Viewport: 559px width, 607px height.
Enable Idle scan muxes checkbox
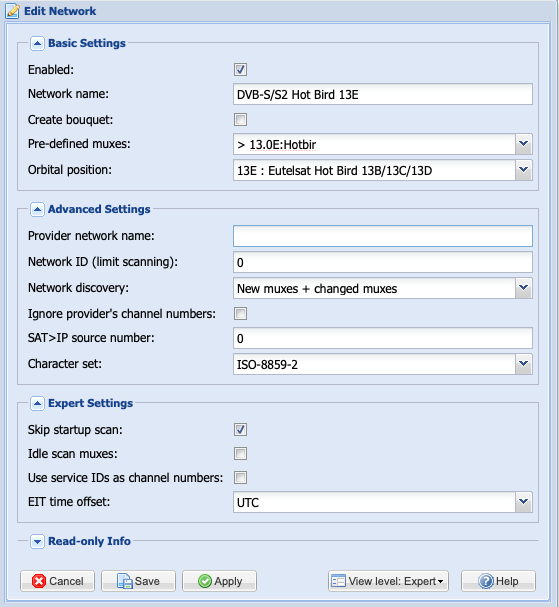[x=240, y=454]
